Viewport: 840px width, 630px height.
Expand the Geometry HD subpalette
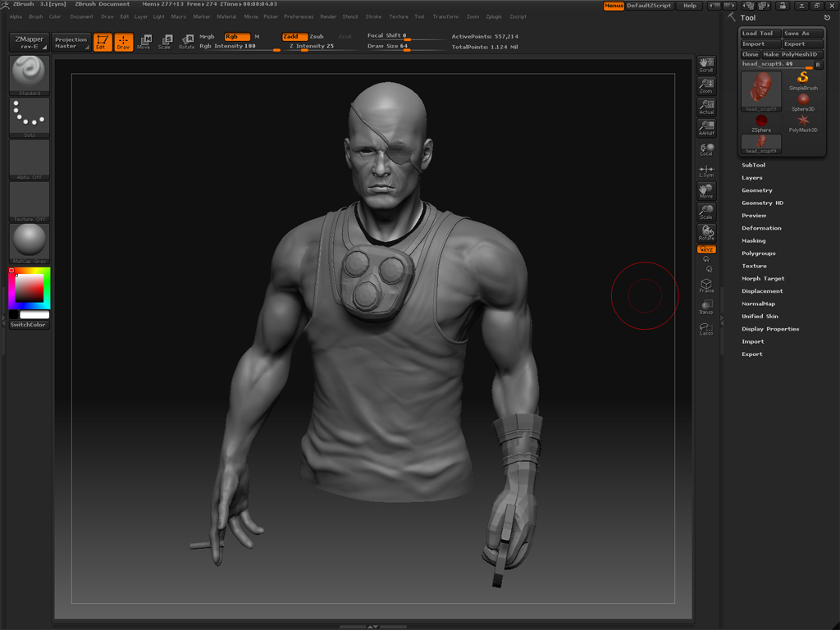click(762, 203)
